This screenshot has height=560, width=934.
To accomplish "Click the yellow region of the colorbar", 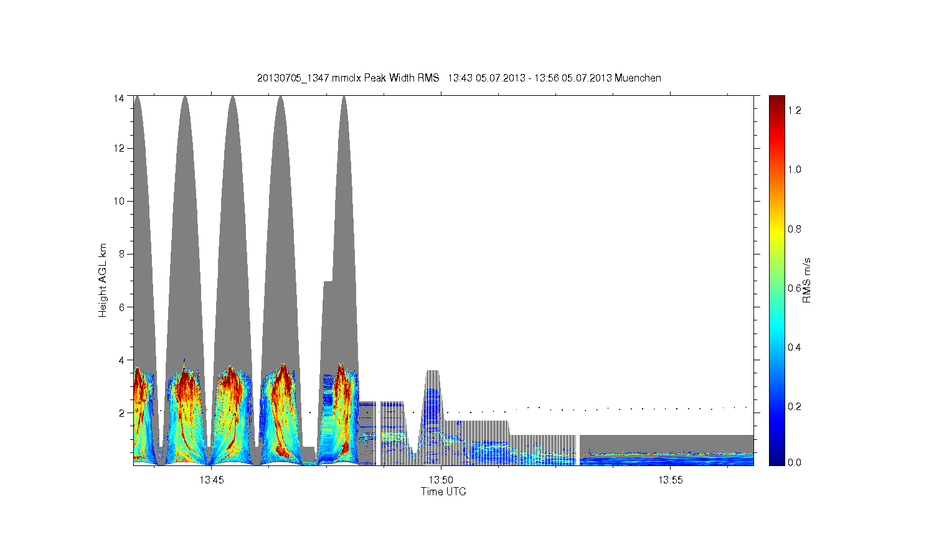I will pyautogui.click(x=776, y=229).
